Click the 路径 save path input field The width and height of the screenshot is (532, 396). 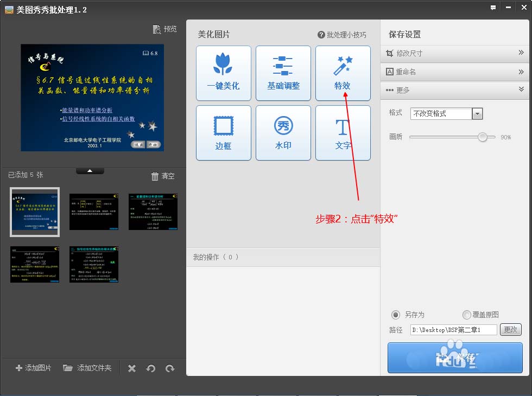454,330
